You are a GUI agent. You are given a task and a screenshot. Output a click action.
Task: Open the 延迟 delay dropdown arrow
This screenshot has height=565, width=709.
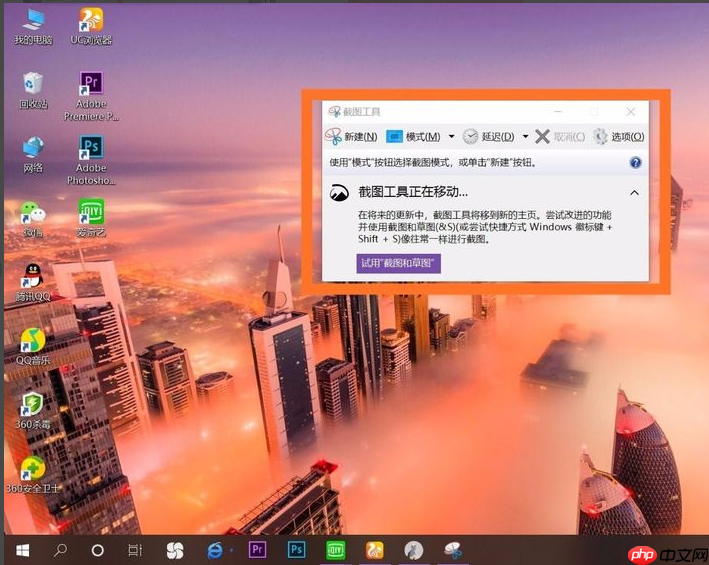525,136
